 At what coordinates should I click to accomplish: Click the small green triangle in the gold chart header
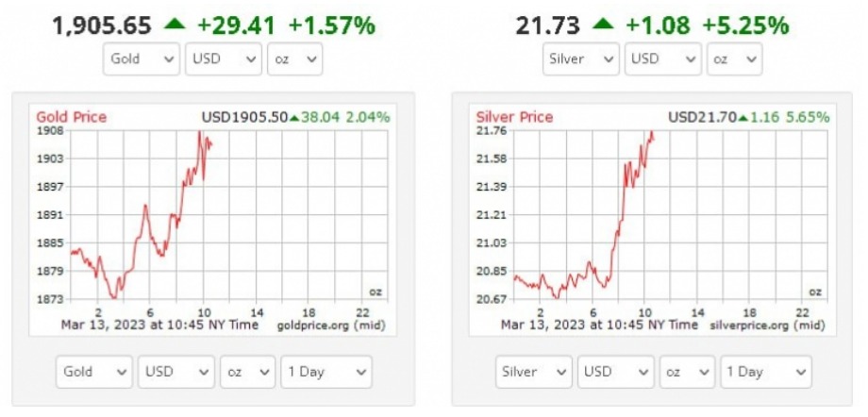[x=294, y=118]
